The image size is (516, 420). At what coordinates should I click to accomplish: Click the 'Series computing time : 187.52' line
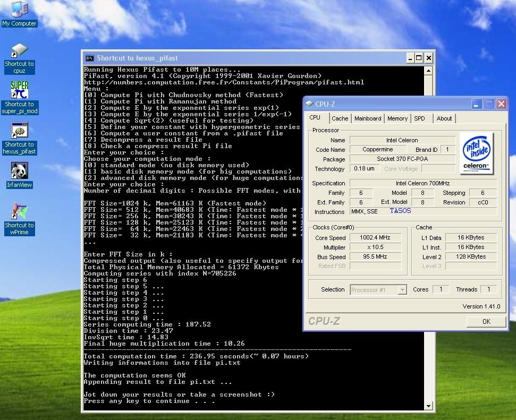point(147,324)
